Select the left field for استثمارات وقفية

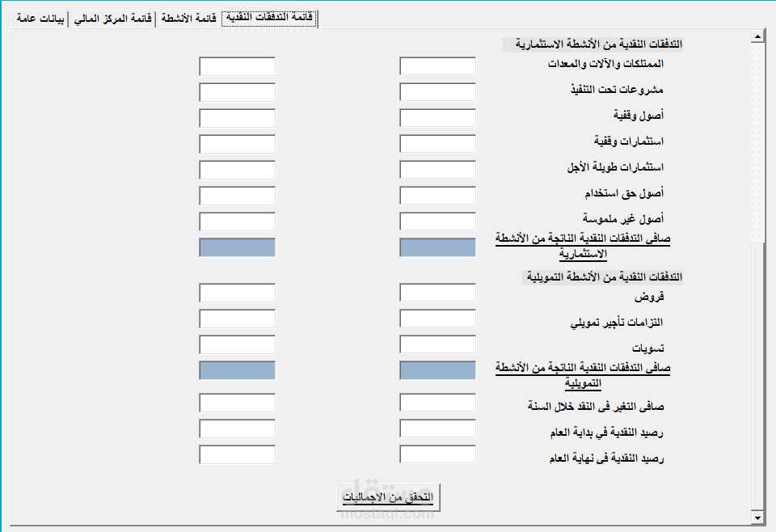click(x=237, y=144)
